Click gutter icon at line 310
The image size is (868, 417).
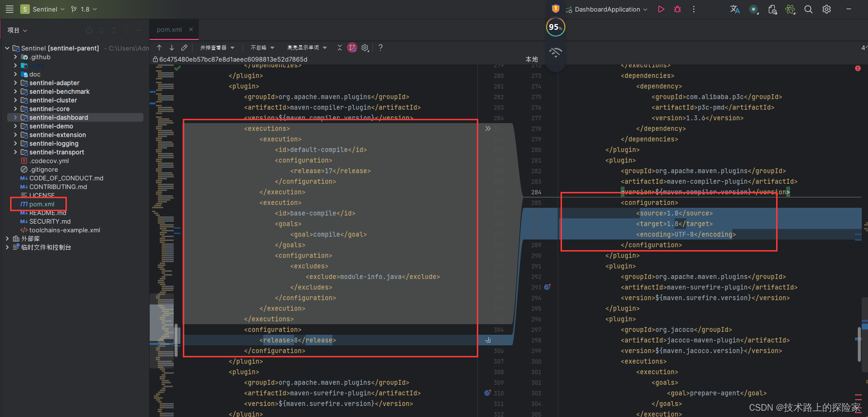(x=487, y=393)
